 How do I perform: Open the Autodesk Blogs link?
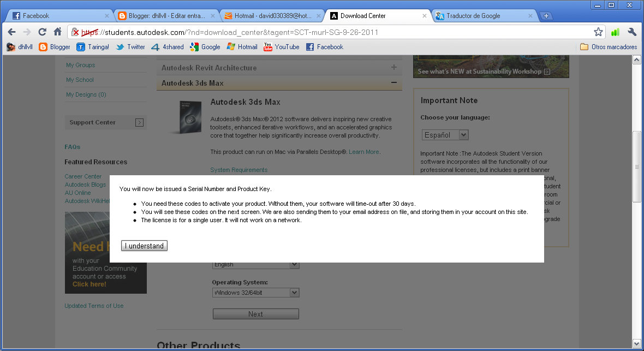tap(85, 185)
